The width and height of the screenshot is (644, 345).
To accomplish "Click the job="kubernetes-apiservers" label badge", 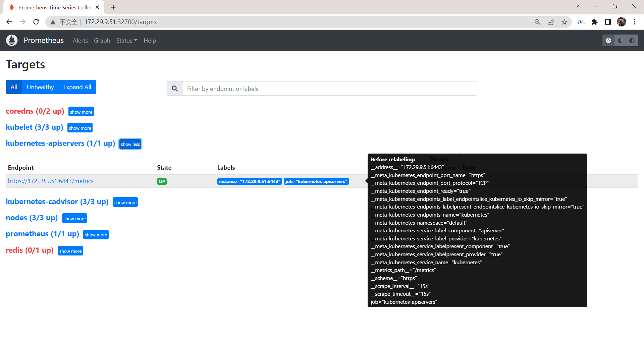I will click(316, 181).
